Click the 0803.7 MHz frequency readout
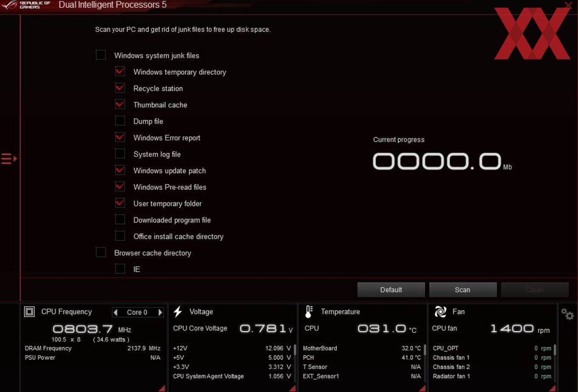 click(x=92, y=329)
